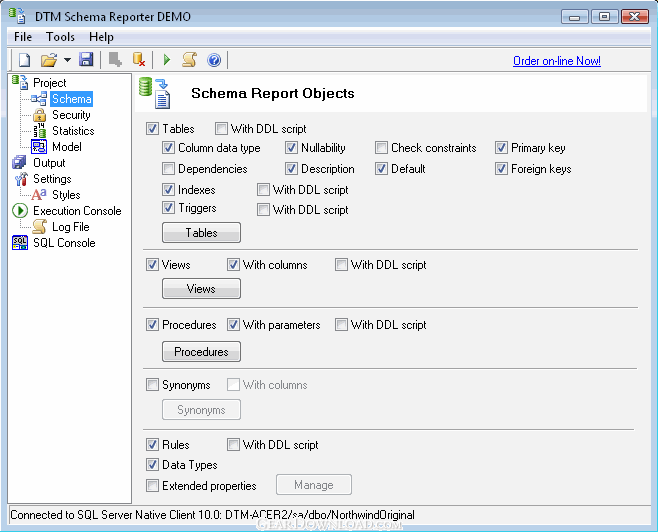The width and height of the screenshot is (658, 532).
Task: Click the Settings tools icon
Action: point(21,179)
